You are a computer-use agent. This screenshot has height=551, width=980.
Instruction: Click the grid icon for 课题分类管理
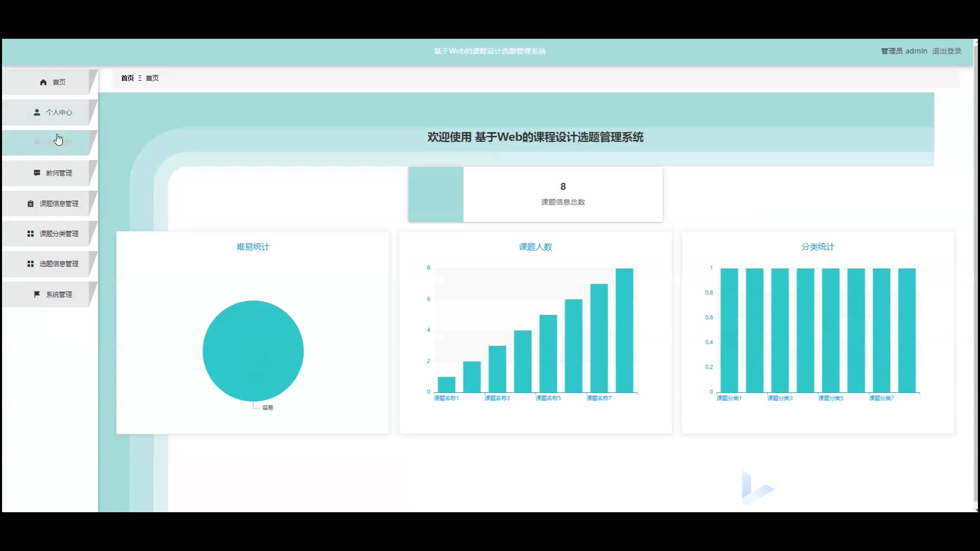point(31,234)
